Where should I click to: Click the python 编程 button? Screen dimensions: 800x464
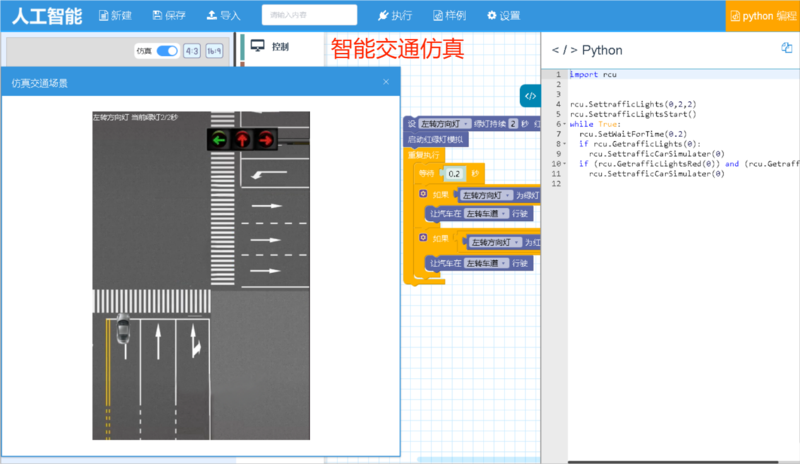coord(762,16)
